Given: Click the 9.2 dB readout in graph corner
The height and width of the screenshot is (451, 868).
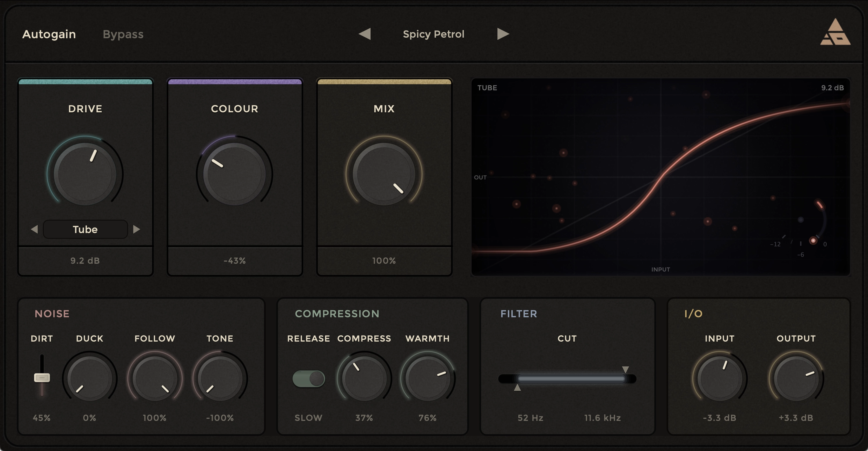Looking at the screenshot, I should 832,88.
